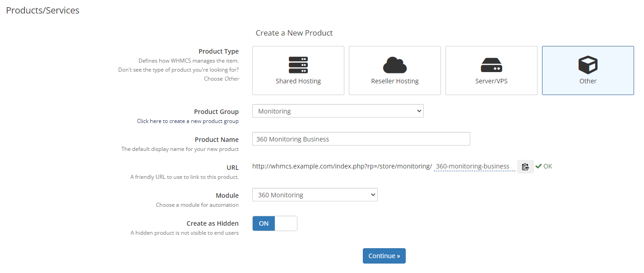Image resolution: width=644 pixels, height=273 pixels.
Task: Open the Module dropdown
Action: 315,195
